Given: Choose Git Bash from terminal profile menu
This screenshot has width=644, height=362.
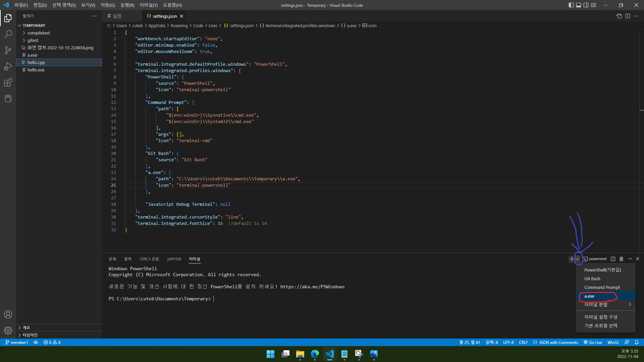Looking at the screenshot, I should [606, 279].
